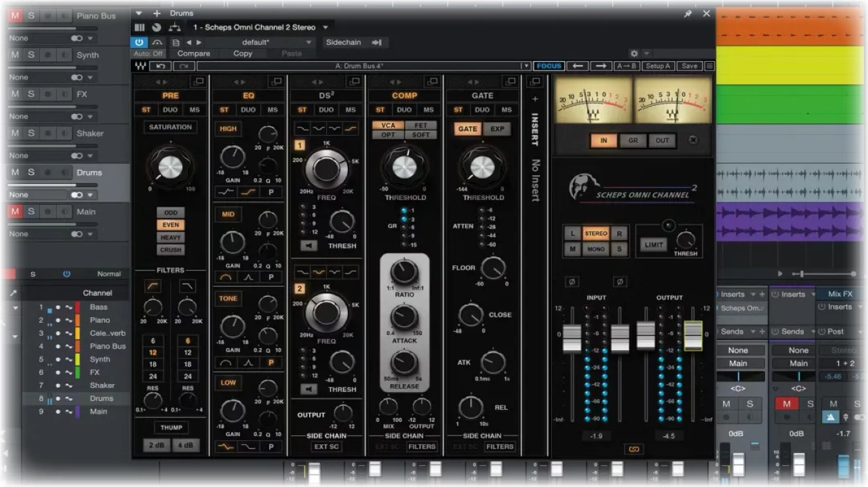Load previous preset with left arrow
The height and width of the screenshot is (487, 868).
577,66
